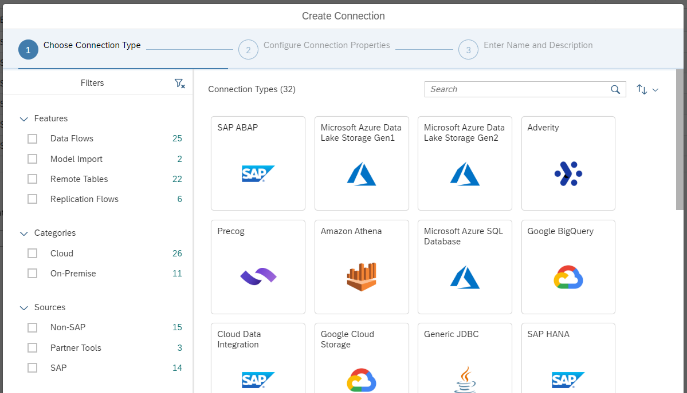Click the Filters panel title
Viewport: 687px width, 393px height.
pos(92,83)
